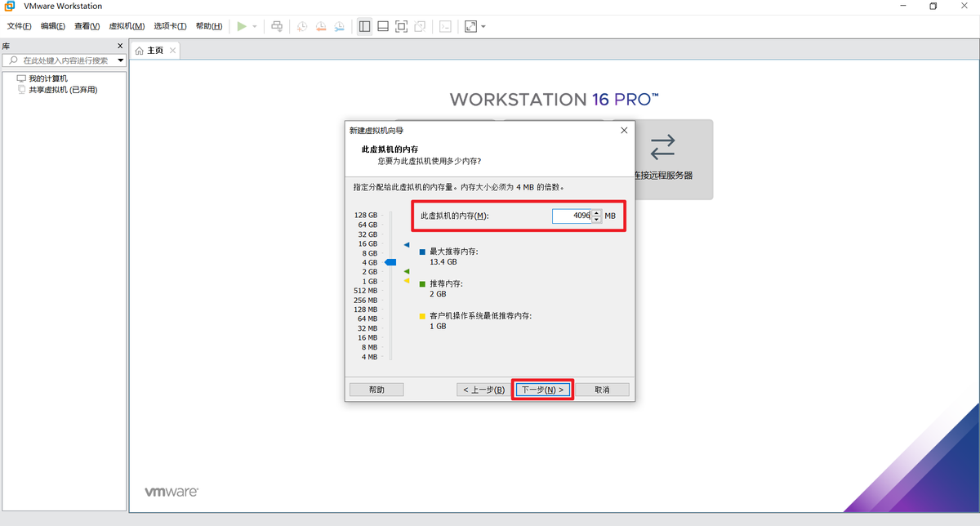Click the 64 GB scale label
Screen dimensions: 980x526
(367, 225)
